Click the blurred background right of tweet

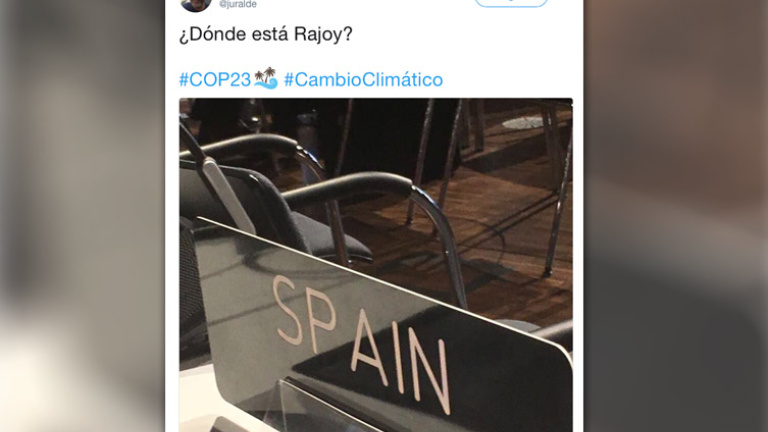[x=675, y=216]
